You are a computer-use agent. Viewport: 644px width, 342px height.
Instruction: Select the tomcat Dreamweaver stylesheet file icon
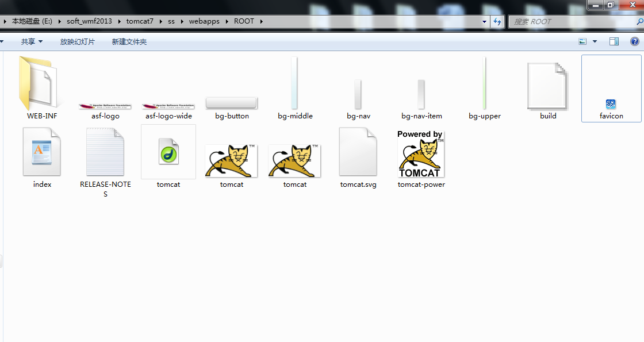tap(168, 152)
